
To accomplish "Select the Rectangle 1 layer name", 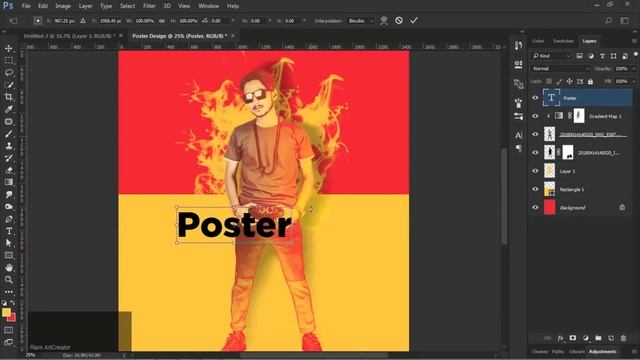I will pyautogui.click(x=571, y=189).
